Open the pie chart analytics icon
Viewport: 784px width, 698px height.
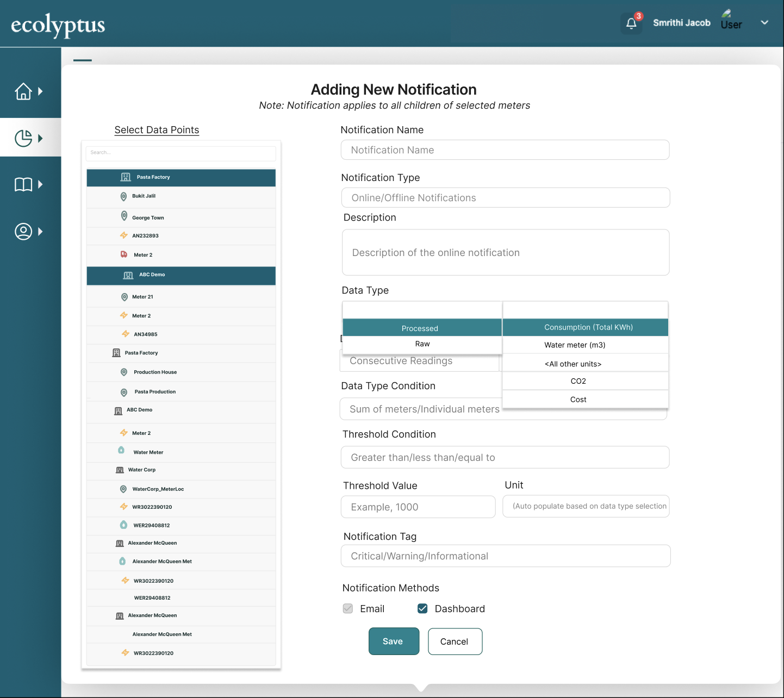click(x=23, y=138)
